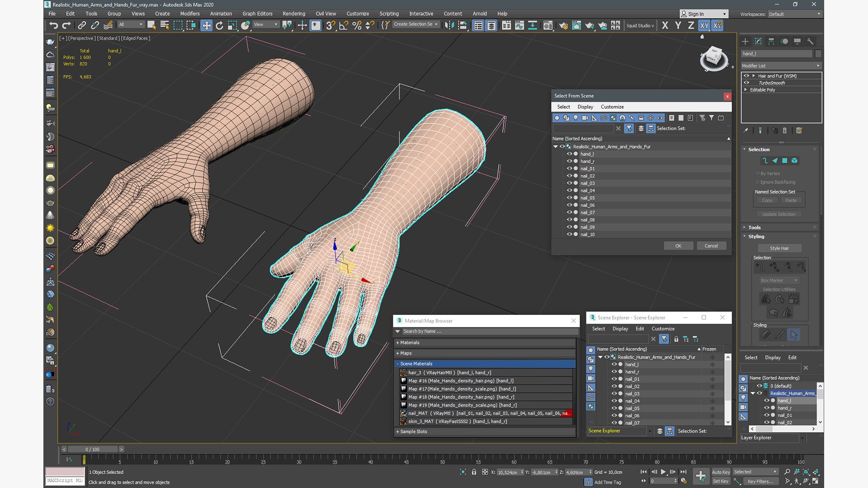Click the ViewCube navigation widget
Image resolution: width=868 pixels, height=488 pixels.
point(714,58)
